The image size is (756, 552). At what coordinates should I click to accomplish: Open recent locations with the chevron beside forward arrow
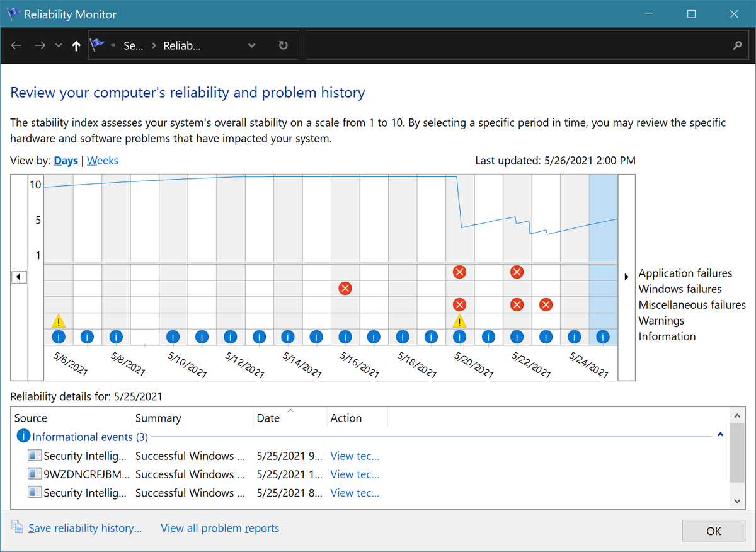pos(58,45)
